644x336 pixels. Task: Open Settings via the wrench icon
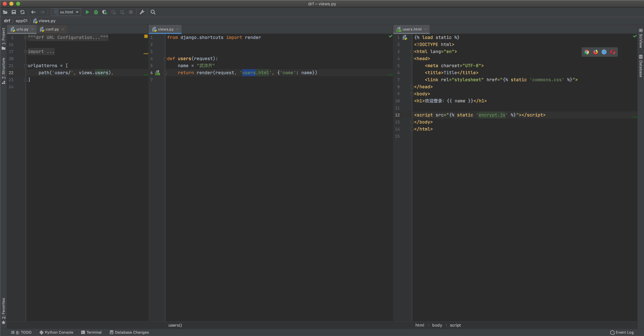(142, 12)
